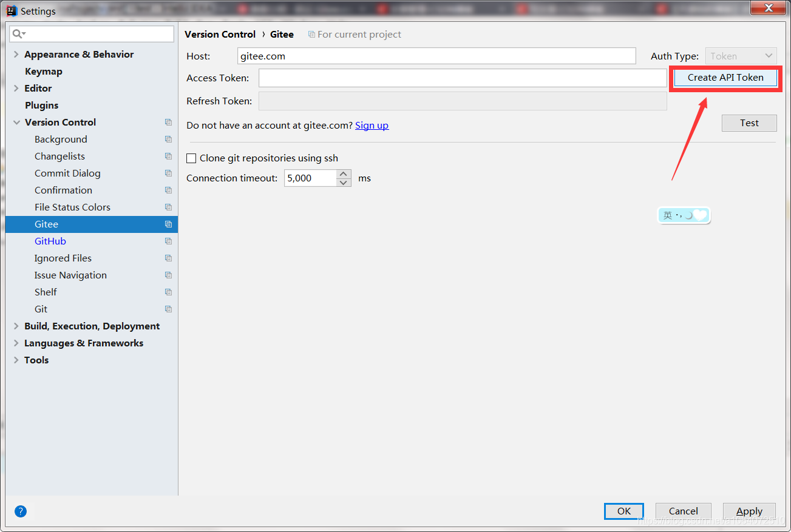Open GitHub settings page
Viewport: 791px width, 532px height.
pos(50,241)
